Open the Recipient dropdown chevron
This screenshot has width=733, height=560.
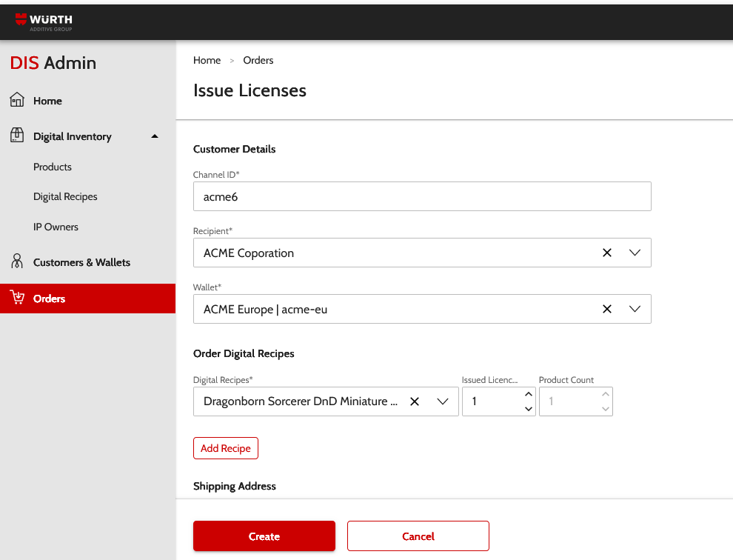[x=635, y=253]
